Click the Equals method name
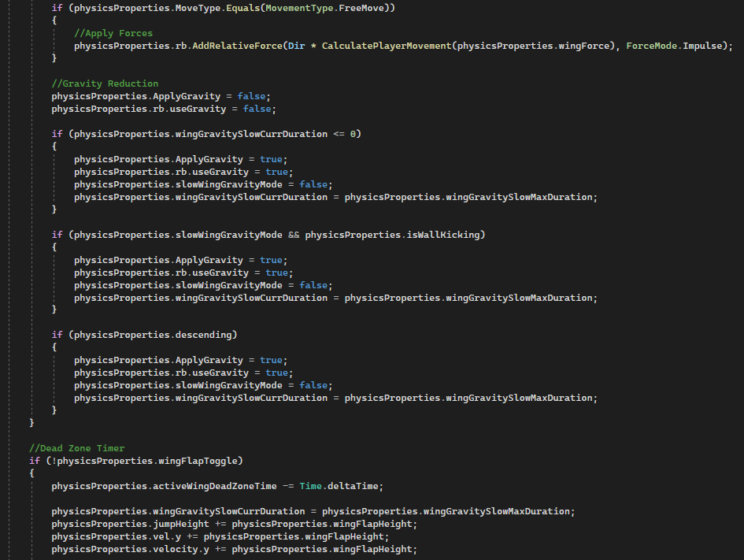Image resolution: width=744 pixels, height=560 pixels. click(242, 8)
